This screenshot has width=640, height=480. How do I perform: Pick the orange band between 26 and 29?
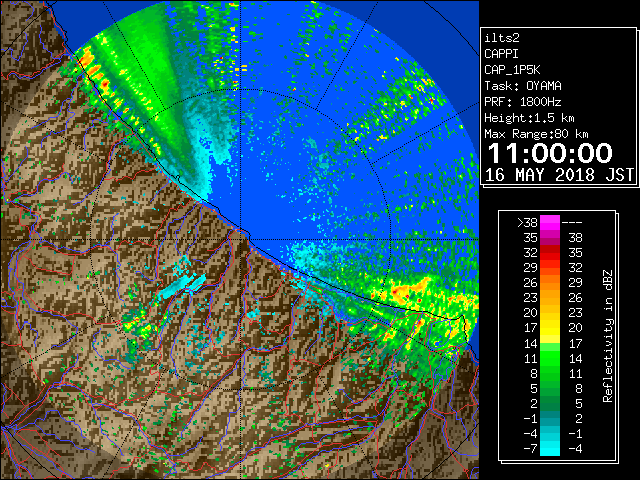tap(550, 283)
